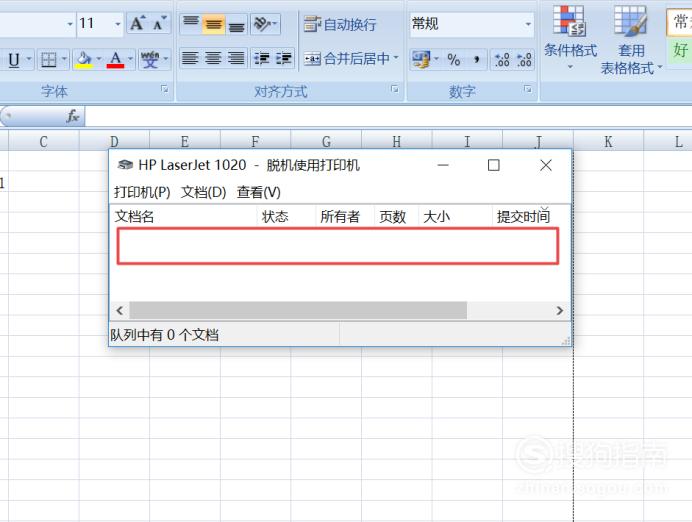Click into the formula bar
Screen dimensions: 692x522
click(388, 116)
